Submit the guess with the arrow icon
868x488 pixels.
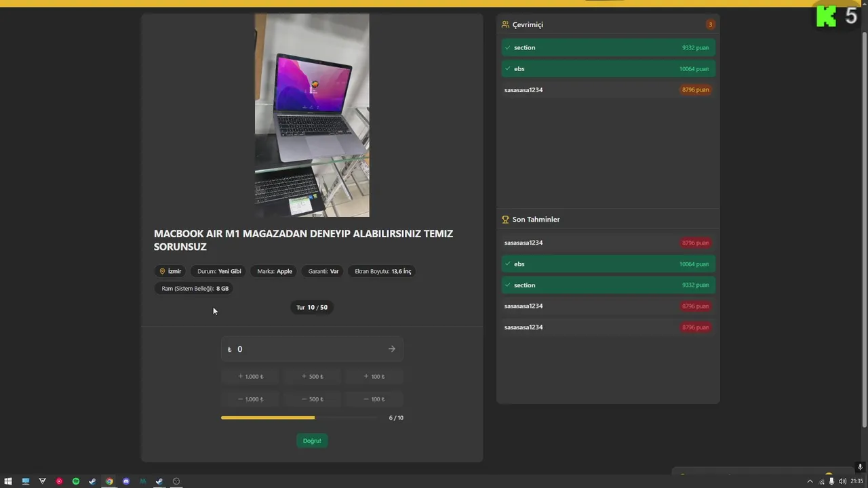point(391,349)
